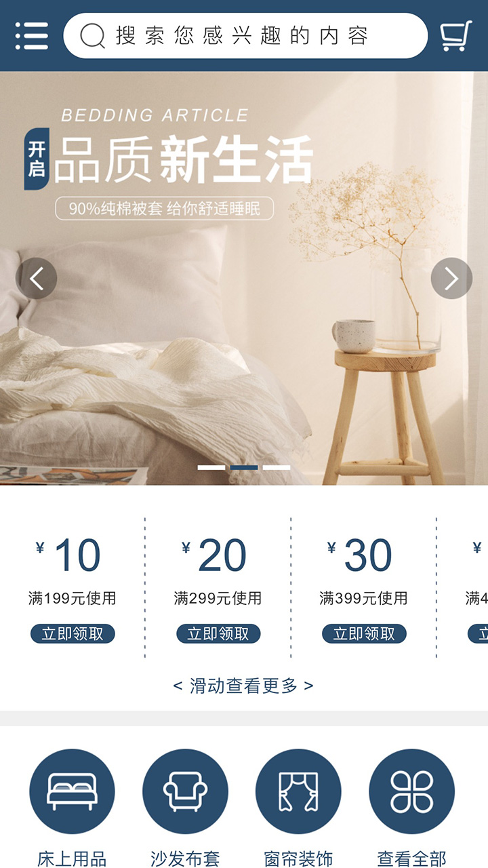Select the 床上用品 category label
Image resolution: width=488 pixels, height=868 pixels.
pos(72,859)
